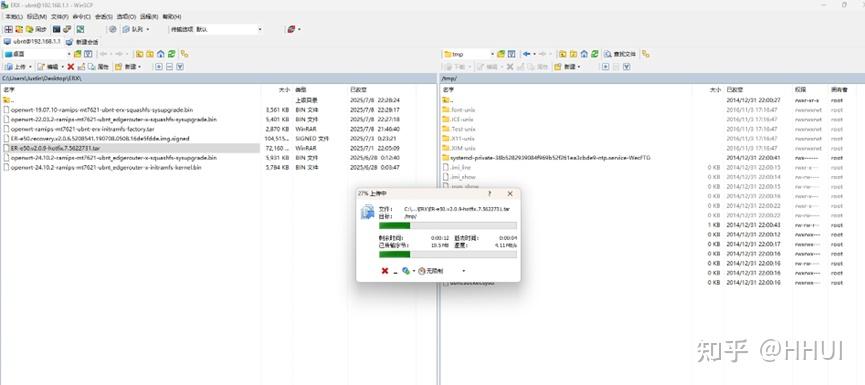Cancel the upload with the red X
This screenshot has width=865, height=385.
[385, 271]
